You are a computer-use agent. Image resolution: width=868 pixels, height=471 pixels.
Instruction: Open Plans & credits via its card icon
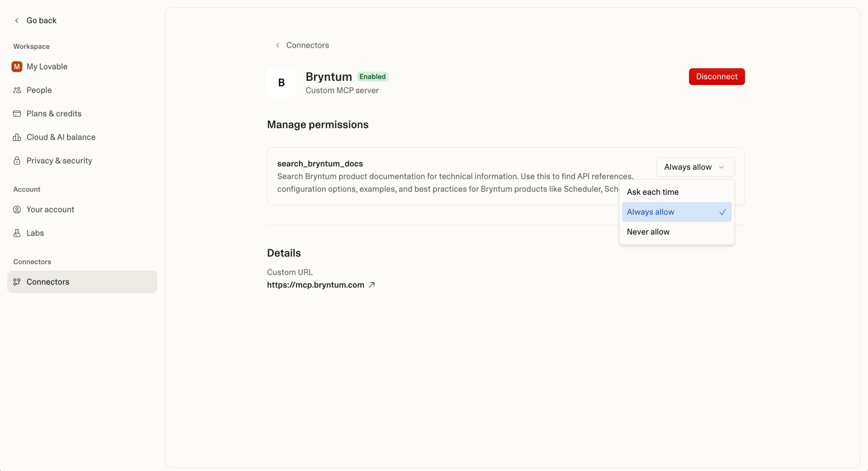[17, 113]
